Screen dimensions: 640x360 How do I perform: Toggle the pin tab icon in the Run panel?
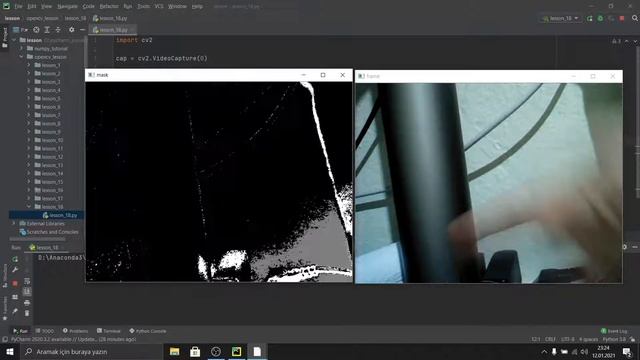[15, 311]
